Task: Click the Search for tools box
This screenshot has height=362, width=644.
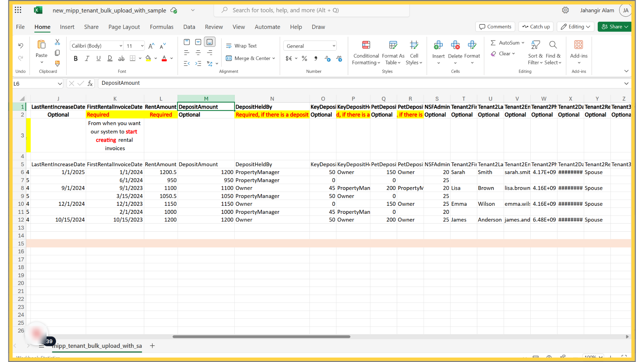Action: coord(312,10)
